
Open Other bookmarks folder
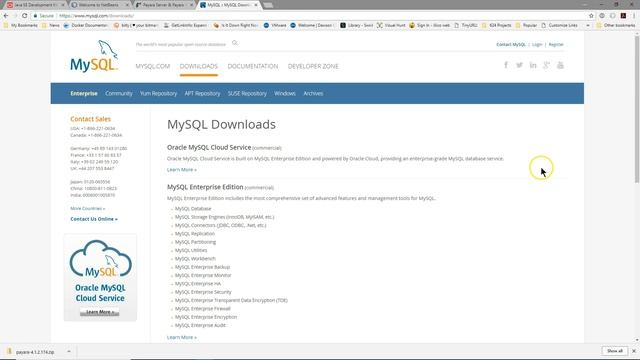pos(616,25)
